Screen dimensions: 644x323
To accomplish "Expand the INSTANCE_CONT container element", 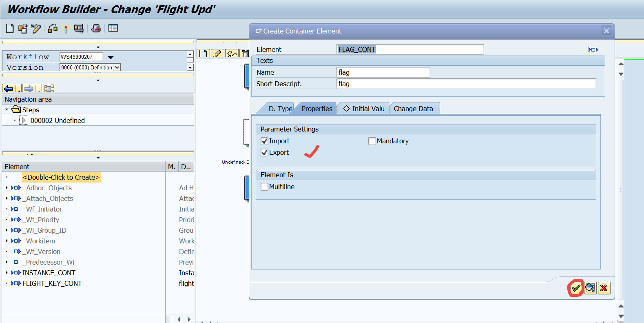I will [7, 273].
